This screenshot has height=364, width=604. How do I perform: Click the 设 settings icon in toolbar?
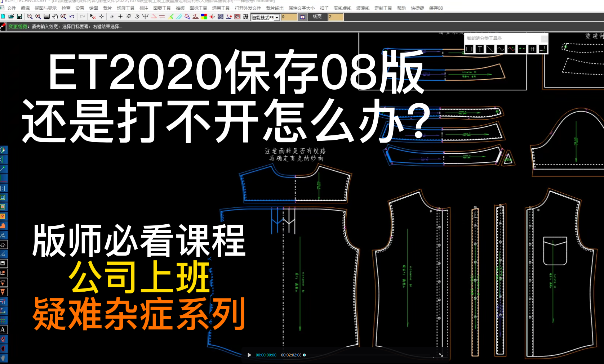click(246, 17)
